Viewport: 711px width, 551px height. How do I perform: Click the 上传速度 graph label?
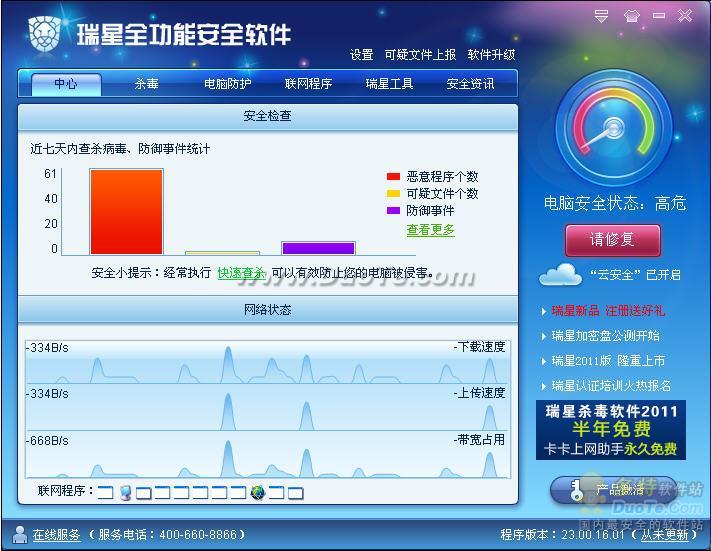(x=480, y=393)
